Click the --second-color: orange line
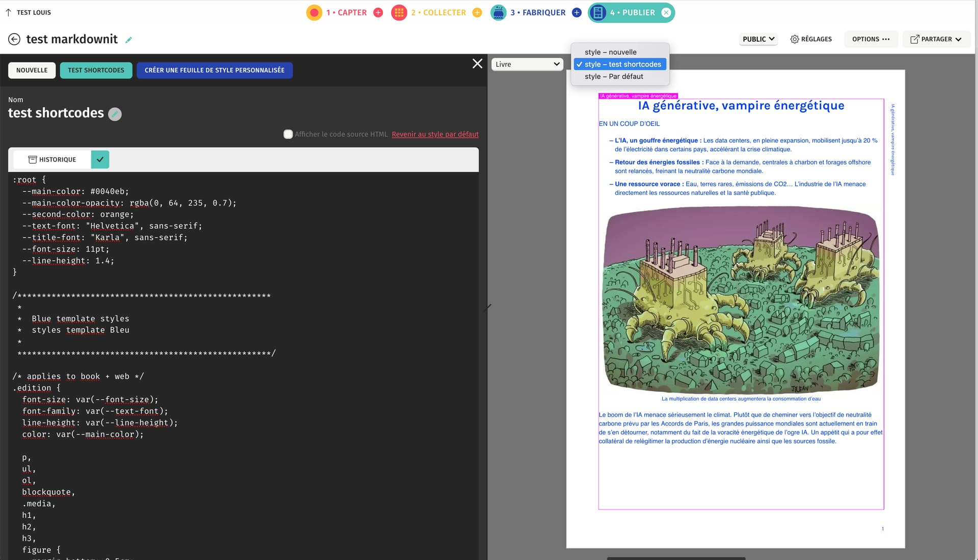Image resolution: width=978 pixels, height=560 pixels. pos(78,214)
